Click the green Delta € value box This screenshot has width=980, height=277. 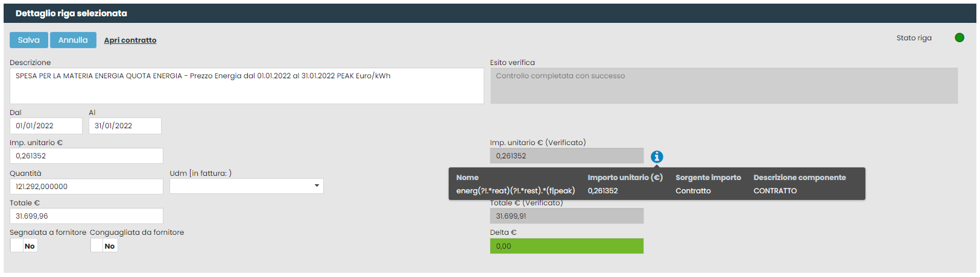click(x=566, y=246)
